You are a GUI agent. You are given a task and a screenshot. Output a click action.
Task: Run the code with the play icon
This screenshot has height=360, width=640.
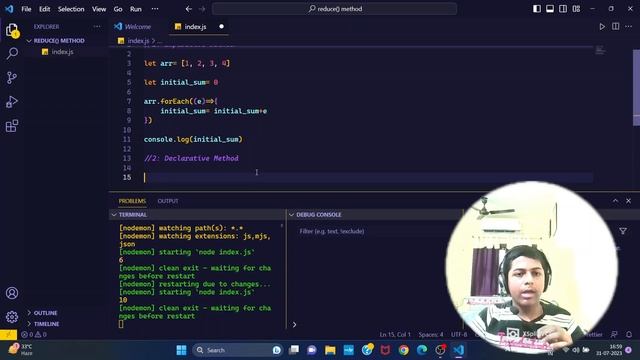[602, 27]
